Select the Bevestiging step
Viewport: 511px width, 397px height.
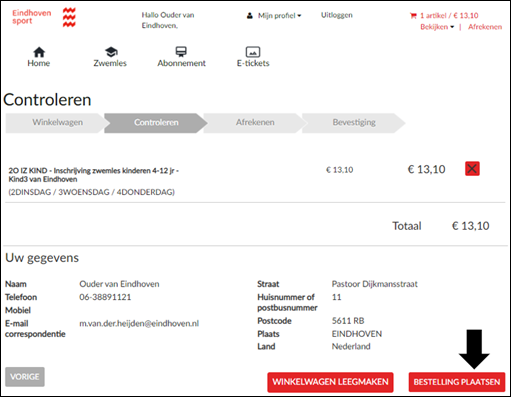pos(354,123)
